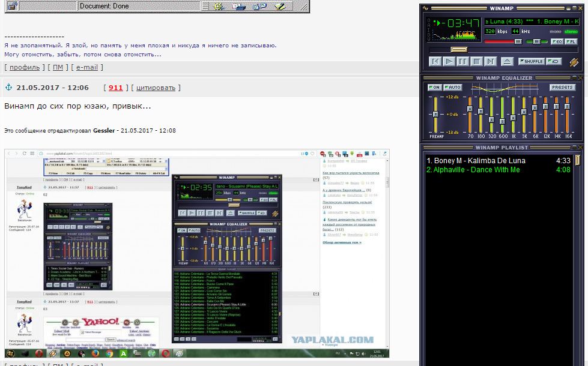Pause the song in Winamp
Screen dimensions: 588x366
pyautogui.click(x=462, y=61)
